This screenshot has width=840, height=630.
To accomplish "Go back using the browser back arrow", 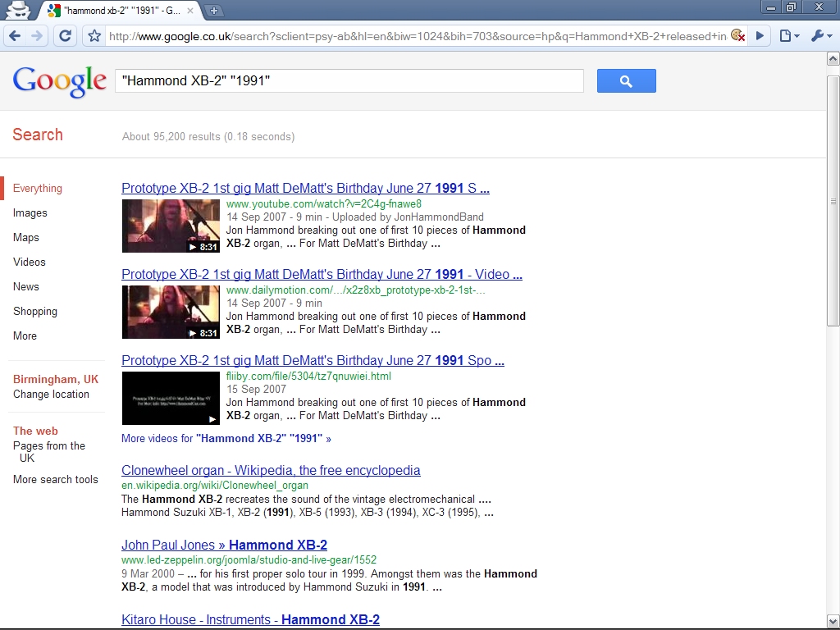I will pos(15,36).
